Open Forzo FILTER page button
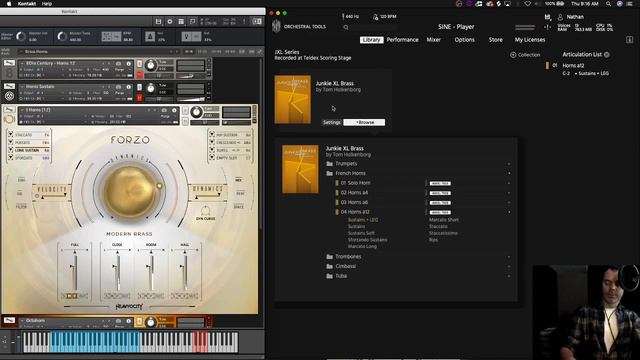The image size is (640, 360). [x=21, y=207]
